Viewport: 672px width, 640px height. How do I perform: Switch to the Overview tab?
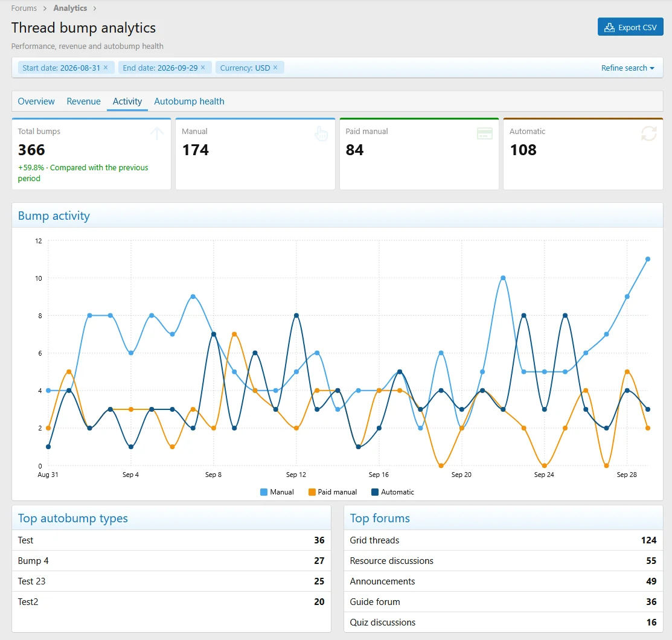tap(36, 101)
